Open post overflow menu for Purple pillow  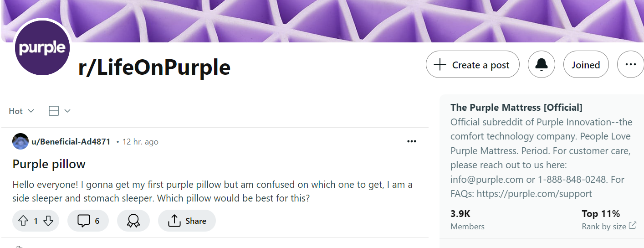pos(412,142)
